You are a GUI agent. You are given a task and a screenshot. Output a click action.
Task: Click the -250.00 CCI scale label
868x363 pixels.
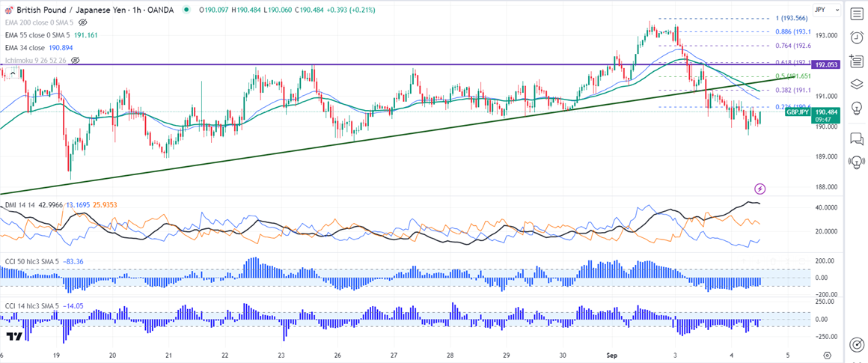click(827, 337)
